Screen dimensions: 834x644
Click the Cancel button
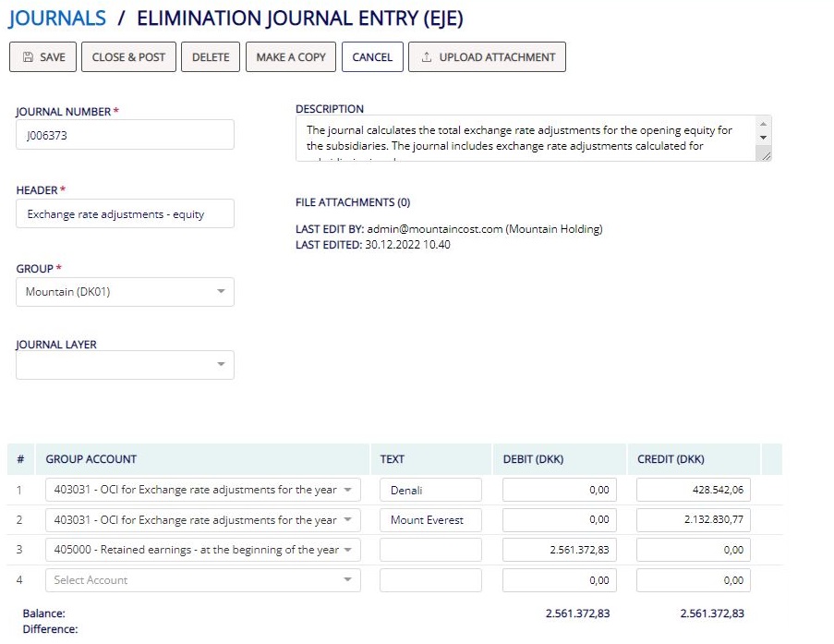click(x=372, y=57)
